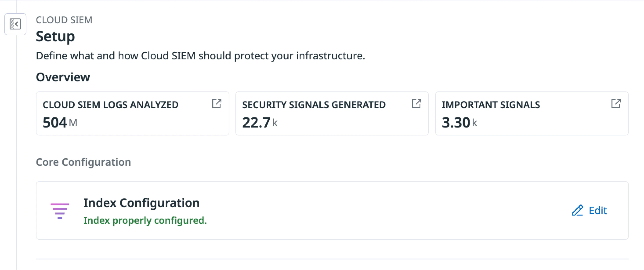The image size is (644, 270).
Task: Open external link for Important Signals
Action: 616,104
